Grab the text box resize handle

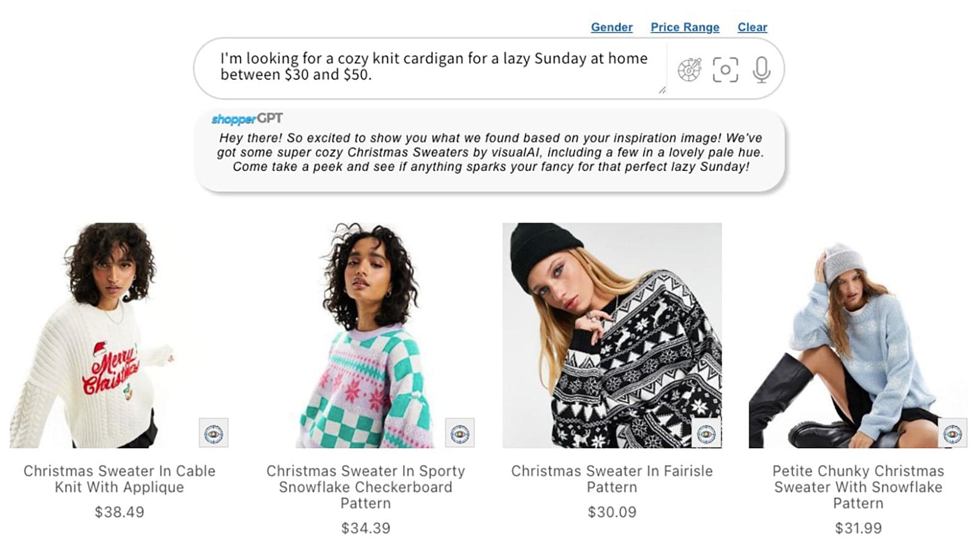(662, 89)
